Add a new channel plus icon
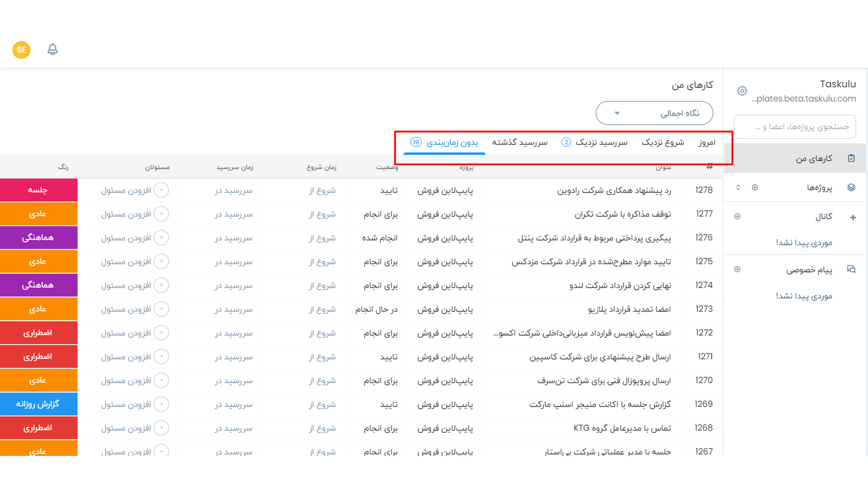 pos(737,216)
